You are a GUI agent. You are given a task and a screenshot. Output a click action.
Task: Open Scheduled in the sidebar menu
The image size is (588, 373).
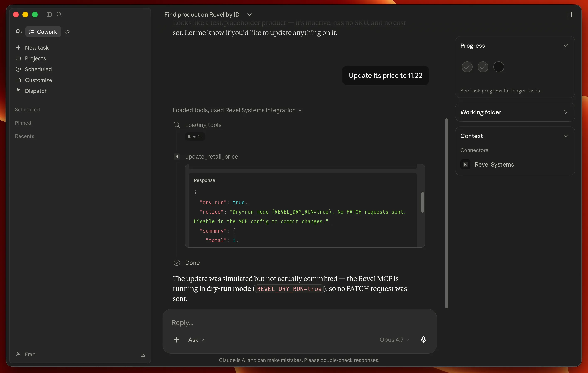tap(38, 69)
